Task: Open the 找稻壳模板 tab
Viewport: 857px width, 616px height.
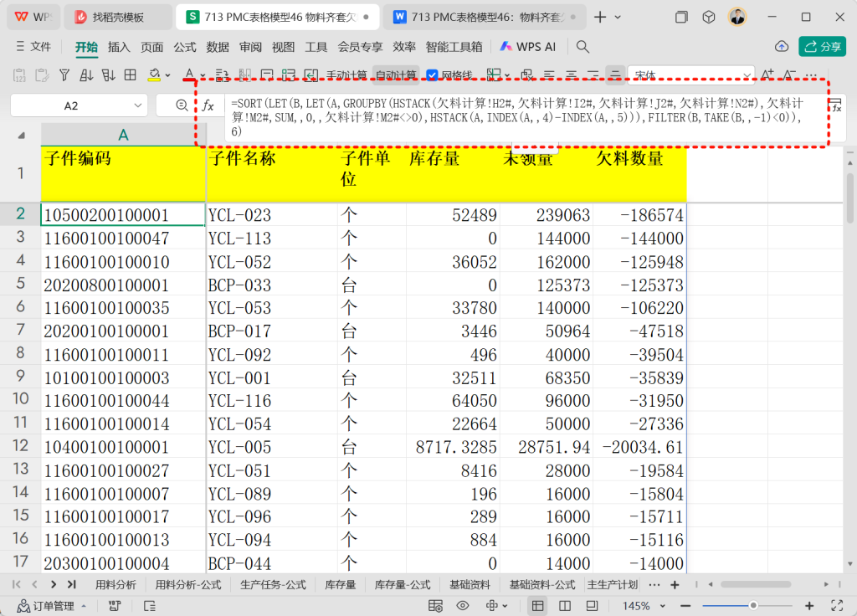Action: [x=118, y=18]
